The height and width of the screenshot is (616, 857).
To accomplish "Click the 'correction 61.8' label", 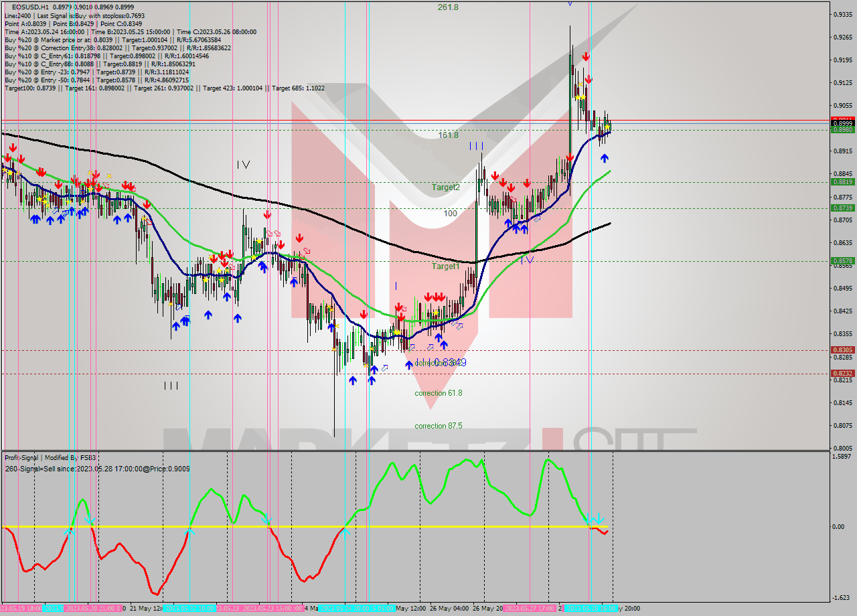I will click(438, 393).
